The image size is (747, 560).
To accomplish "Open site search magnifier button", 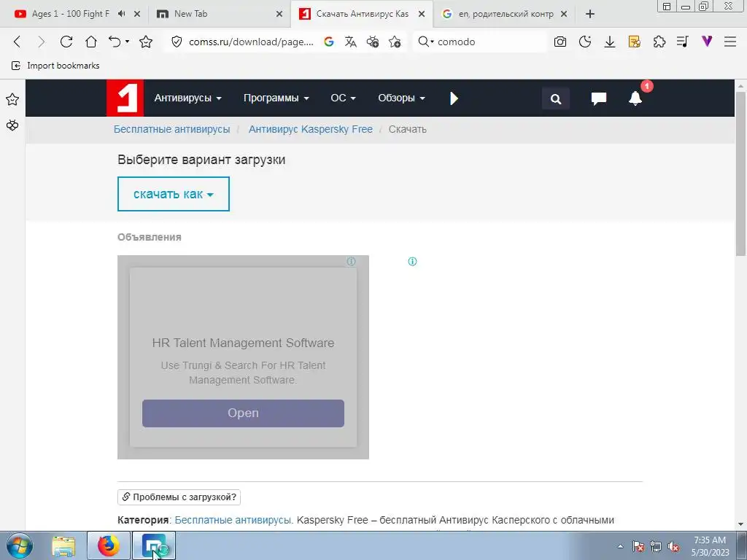I will pyautogui.click(x=555, y=98).
